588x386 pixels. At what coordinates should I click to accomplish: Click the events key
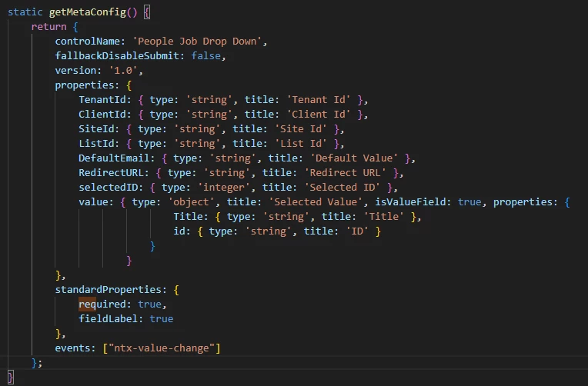tap(73, 348)
